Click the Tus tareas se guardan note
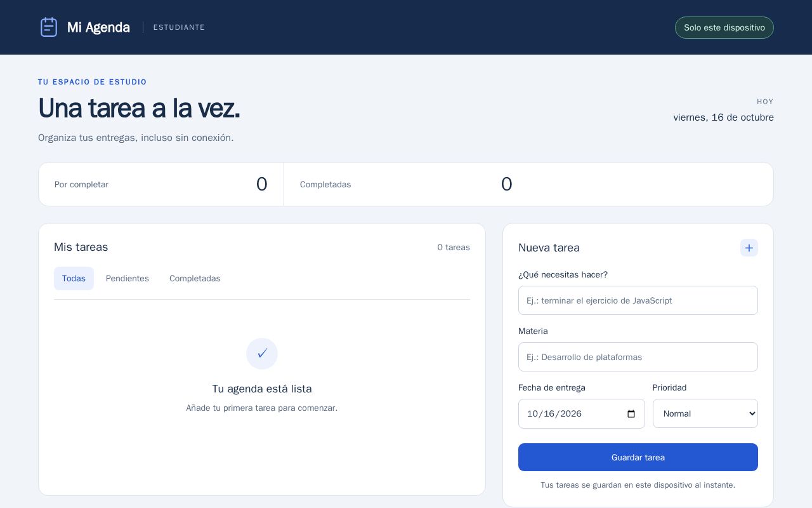The height and width of the screenshot is (508, 812). 638,485
